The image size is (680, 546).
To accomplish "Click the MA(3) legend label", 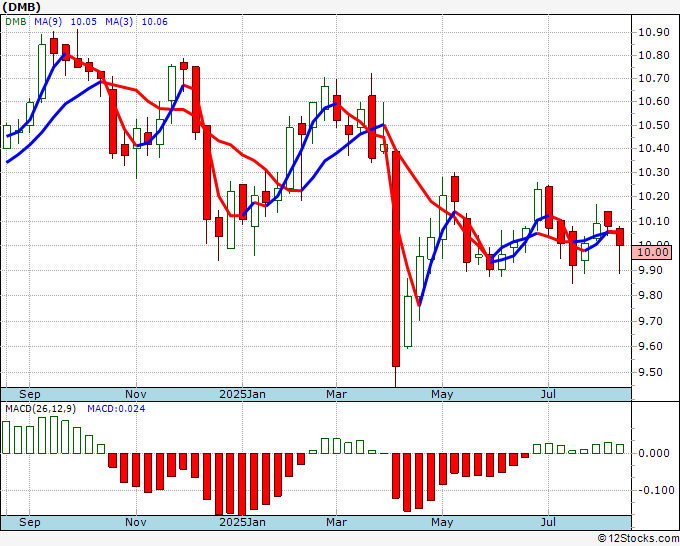I will point(119,22).
